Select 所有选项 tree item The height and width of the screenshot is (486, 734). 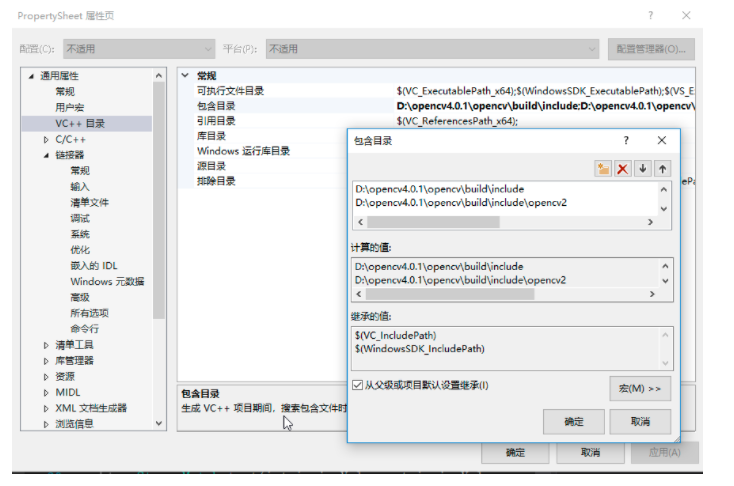[89, 313]
